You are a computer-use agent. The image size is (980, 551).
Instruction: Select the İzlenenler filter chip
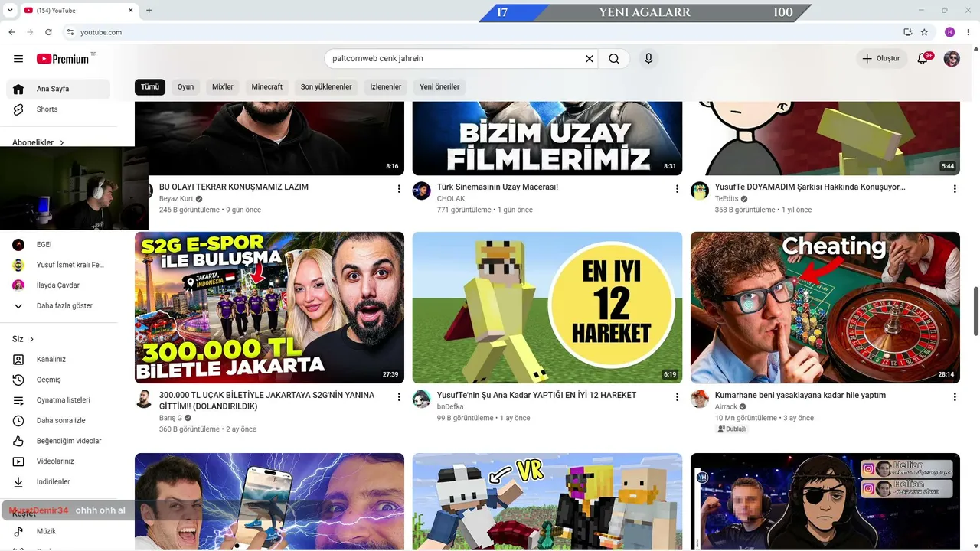point(386,86)
